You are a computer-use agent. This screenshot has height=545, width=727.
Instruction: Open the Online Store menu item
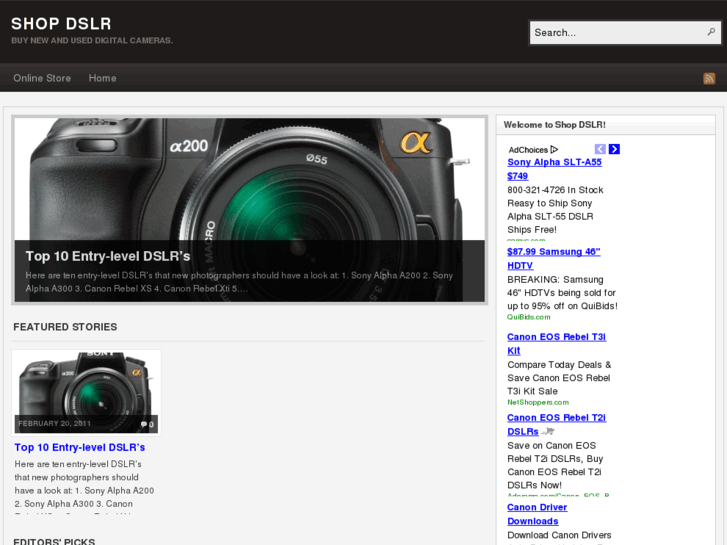pos(42,78)
